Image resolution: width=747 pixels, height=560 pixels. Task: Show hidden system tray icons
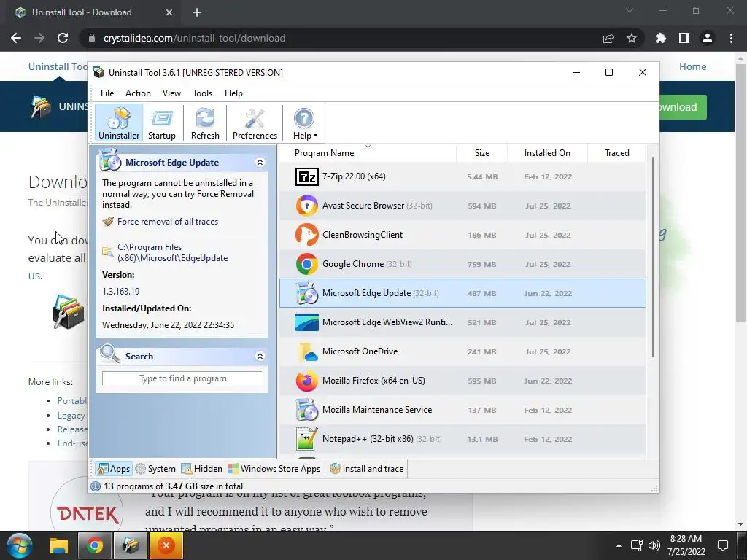[x=619, y=545]
